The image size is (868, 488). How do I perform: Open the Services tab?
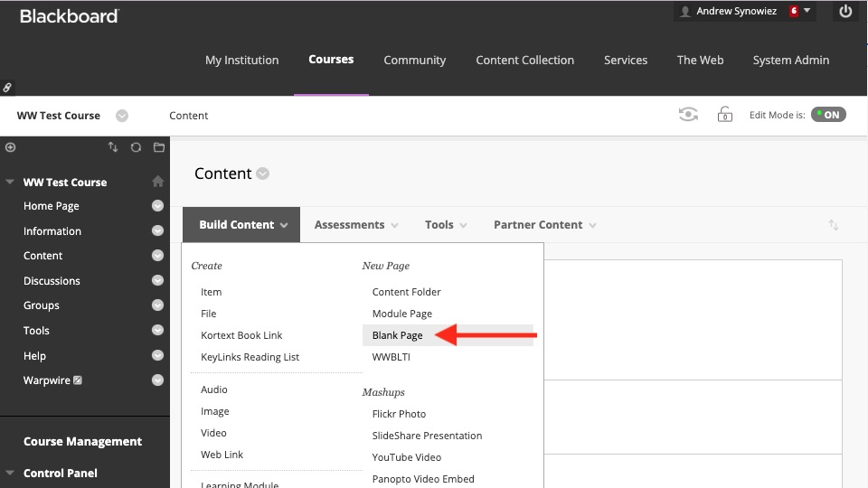pyautogui.click(x=626, y=60)
